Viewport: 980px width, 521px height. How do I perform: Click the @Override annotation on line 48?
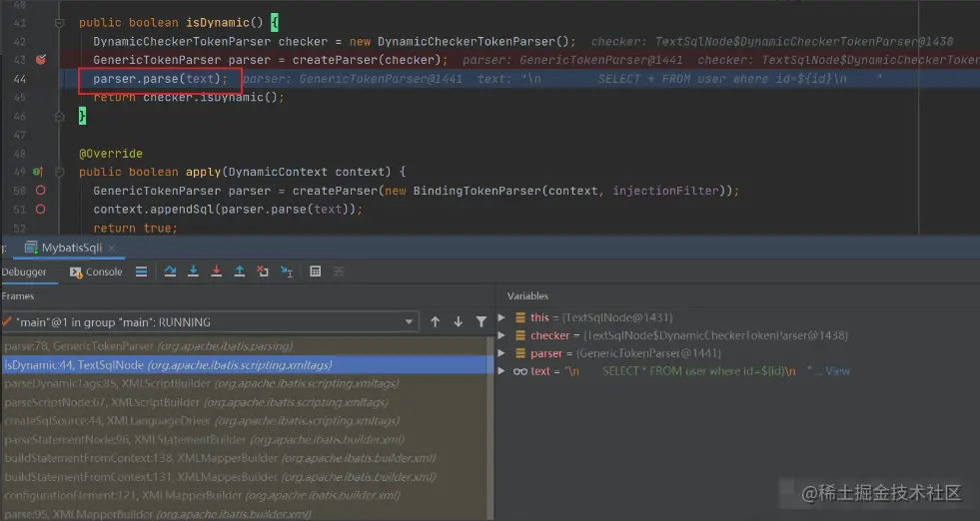click(x=111, y=153)
